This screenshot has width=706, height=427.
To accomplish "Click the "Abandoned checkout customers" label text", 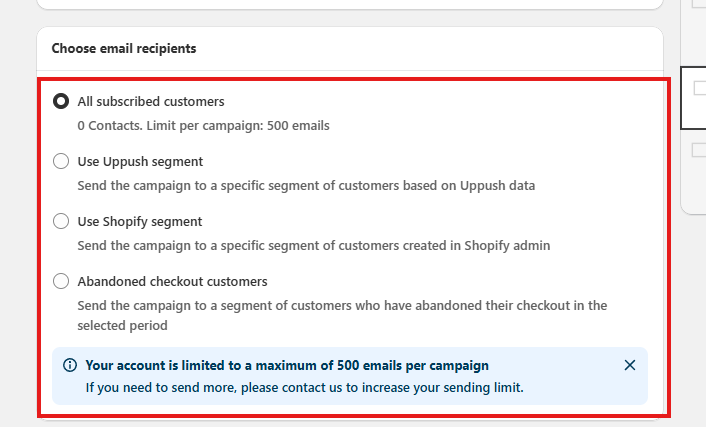I will 172,281.
